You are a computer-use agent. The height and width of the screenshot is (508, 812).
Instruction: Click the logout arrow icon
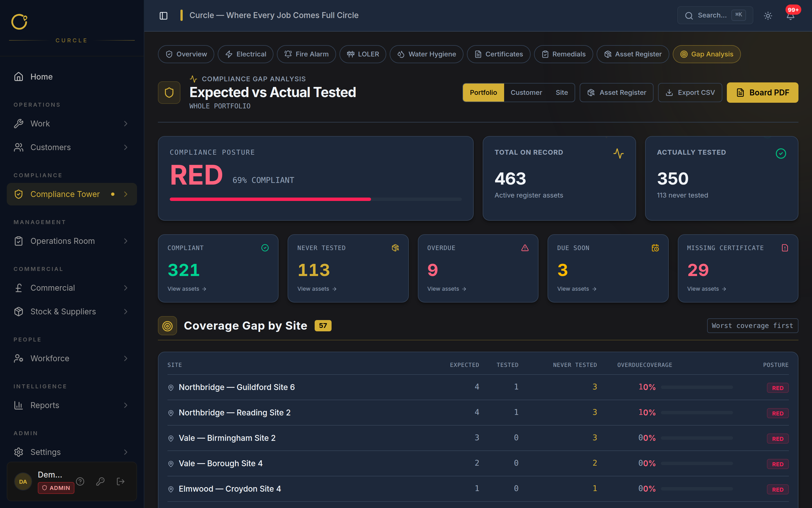(120, 481)
